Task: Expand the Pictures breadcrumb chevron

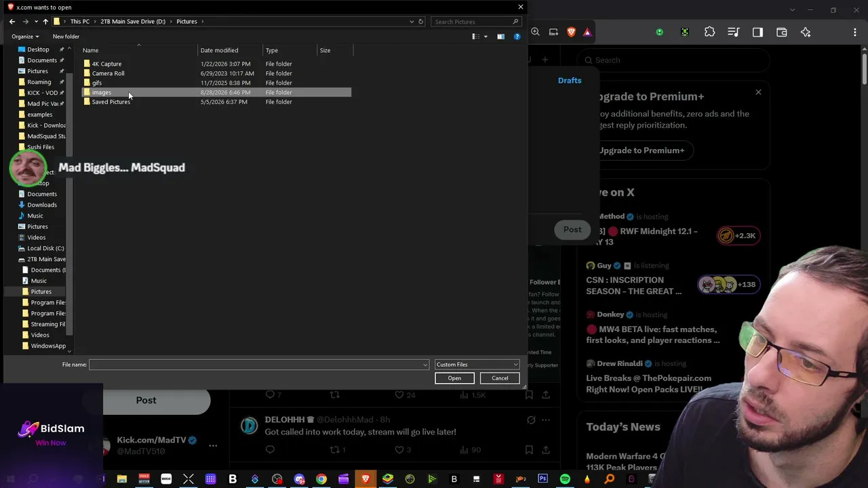Action: pyautogui.click(x=202, y=22)
